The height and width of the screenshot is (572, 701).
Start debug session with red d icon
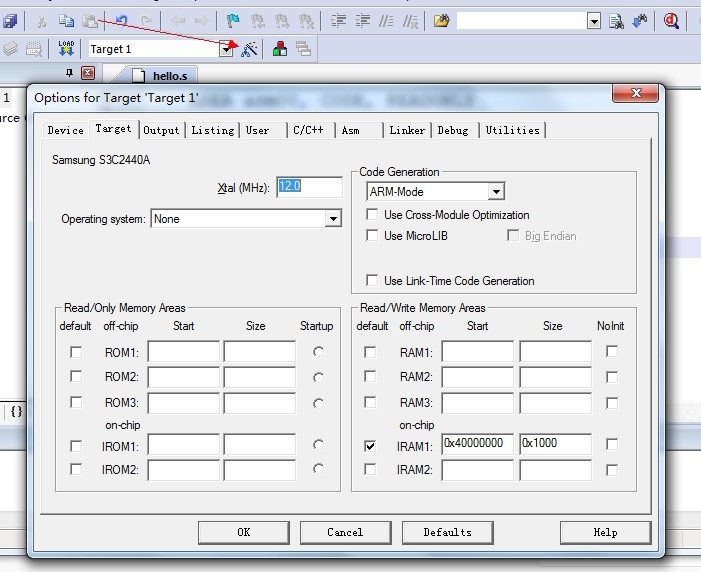point(671,21)
